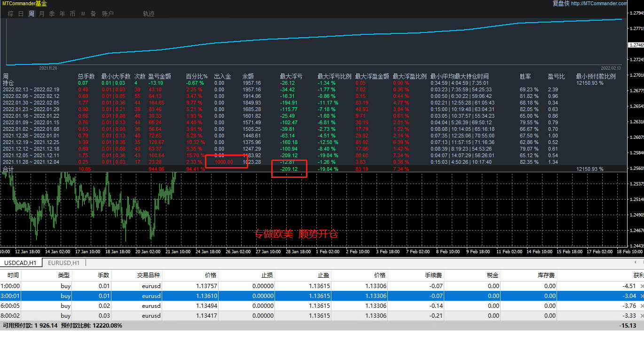This screenshot has width=644, height=337.
Task: Select the buy order priced 1.13417
Action: click(x=322, y=316)
